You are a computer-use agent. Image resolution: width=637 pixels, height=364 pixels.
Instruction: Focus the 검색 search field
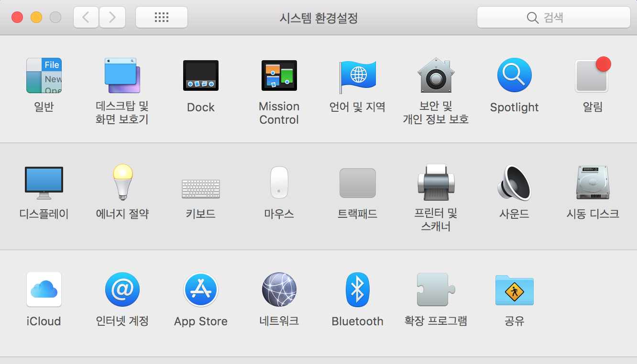point(553,17)
